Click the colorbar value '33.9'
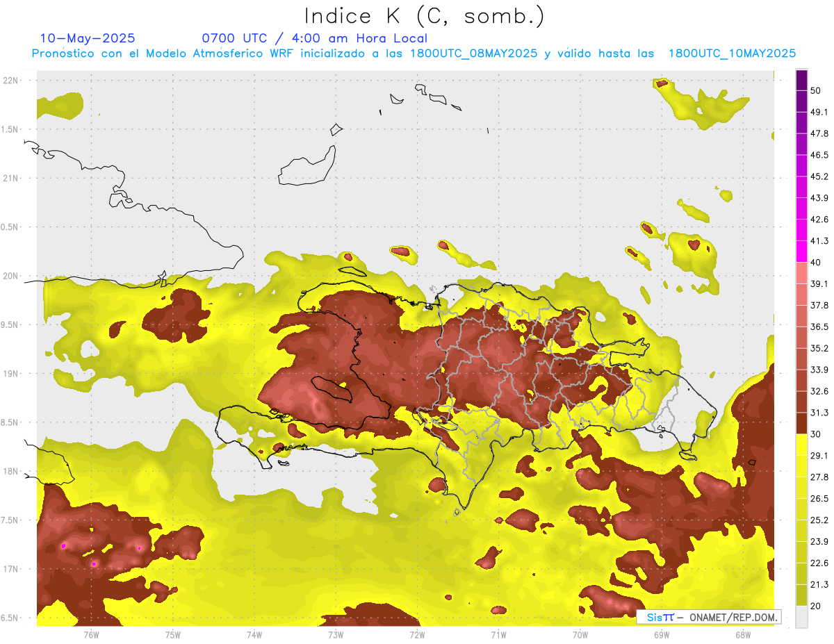The width and height of the screenshot is (834, 644). (x=819, y=370)
